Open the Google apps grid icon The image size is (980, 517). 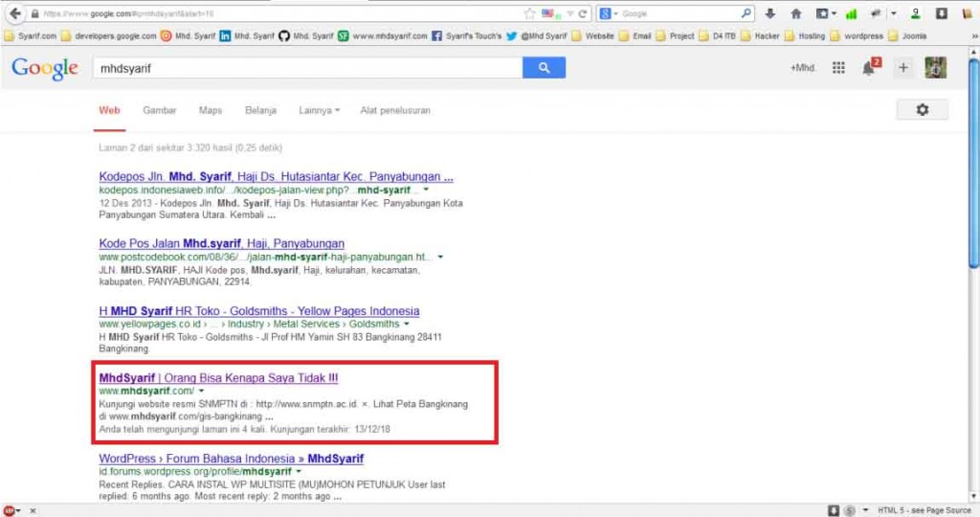coord(838,68)
